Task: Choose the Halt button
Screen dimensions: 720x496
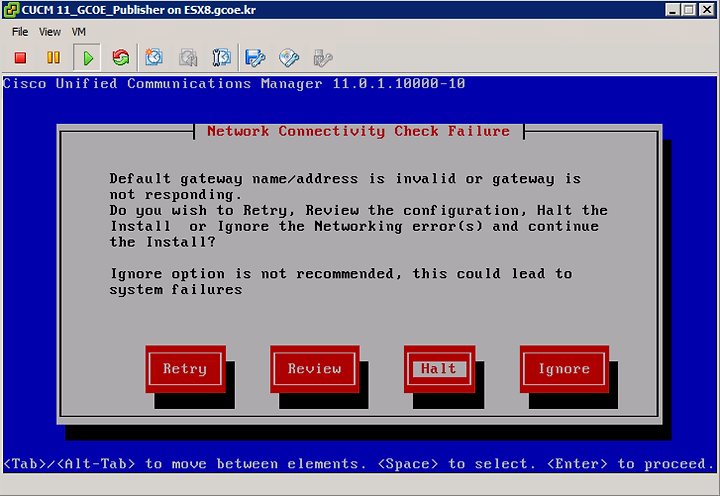Action: [x=439, y=369]
